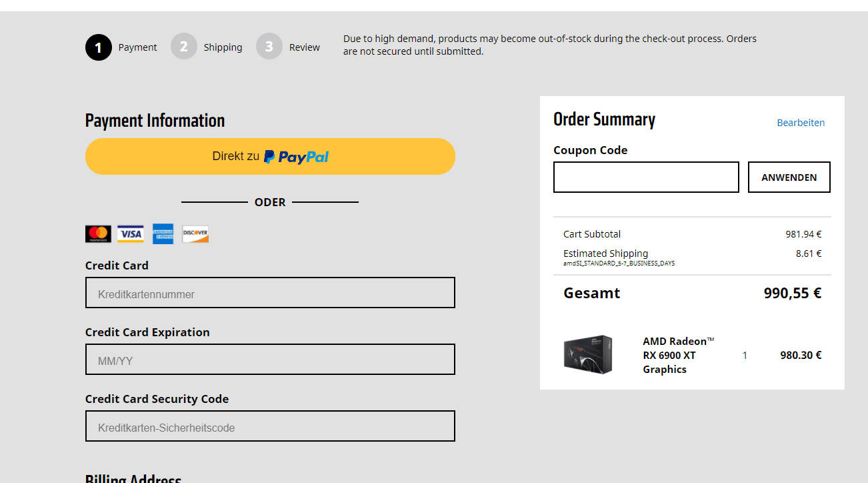The width and height of the screenshot is (868, 483).
Task: Select the step 2 circle indicator
Action: pos(184,47)
